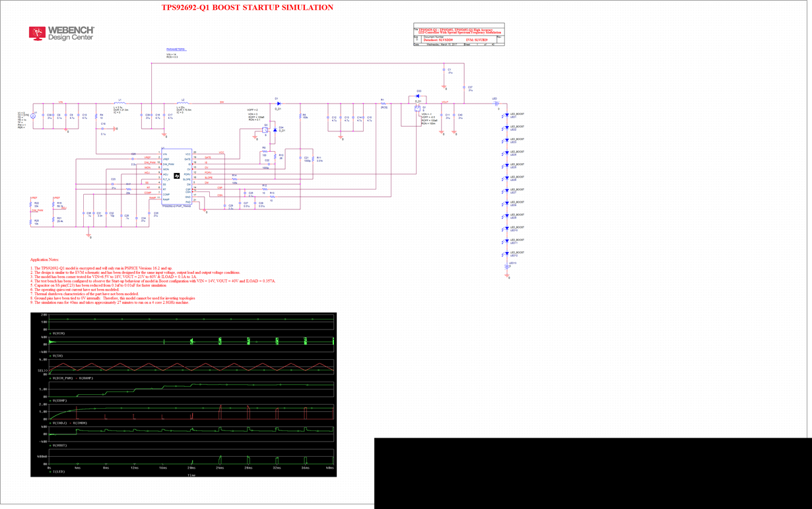Select inductor L2 before the SW node
Image resolution: width=812 pixels, height=509 pixels.
point(183,102)
